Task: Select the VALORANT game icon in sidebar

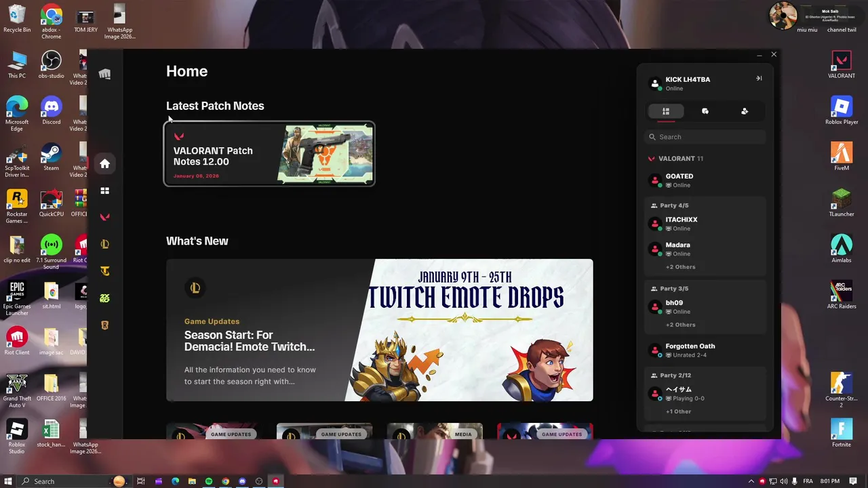Action: coord(104,217)
